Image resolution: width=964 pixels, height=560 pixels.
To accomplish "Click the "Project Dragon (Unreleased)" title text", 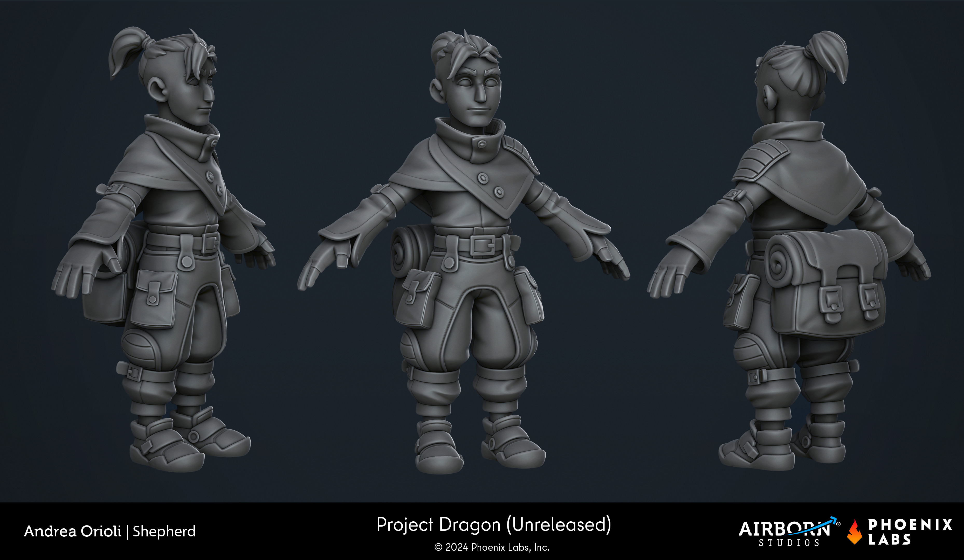I will coord(493,524).
